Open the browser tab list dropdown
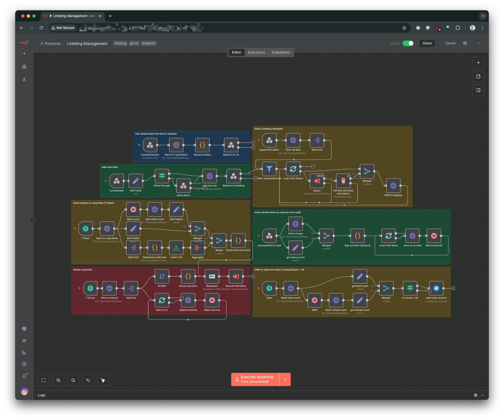The image size is (504, 420). tap(483, 16)
